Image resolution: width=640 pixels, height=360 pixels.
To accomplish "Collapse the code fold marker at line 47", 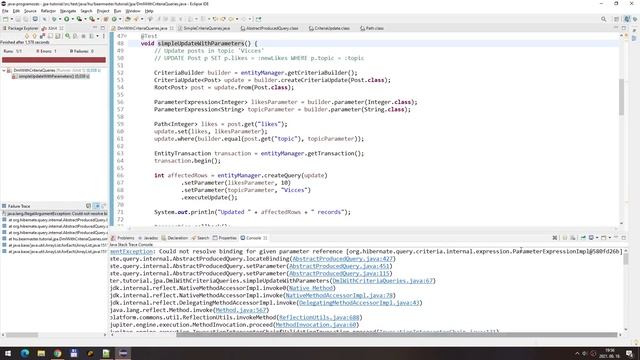I will [125, 36].
